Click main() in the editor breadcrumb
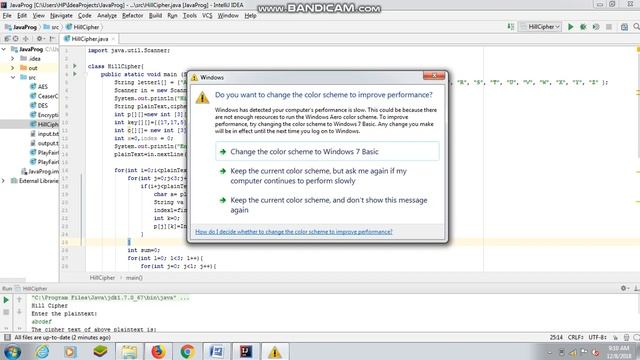 134,278
